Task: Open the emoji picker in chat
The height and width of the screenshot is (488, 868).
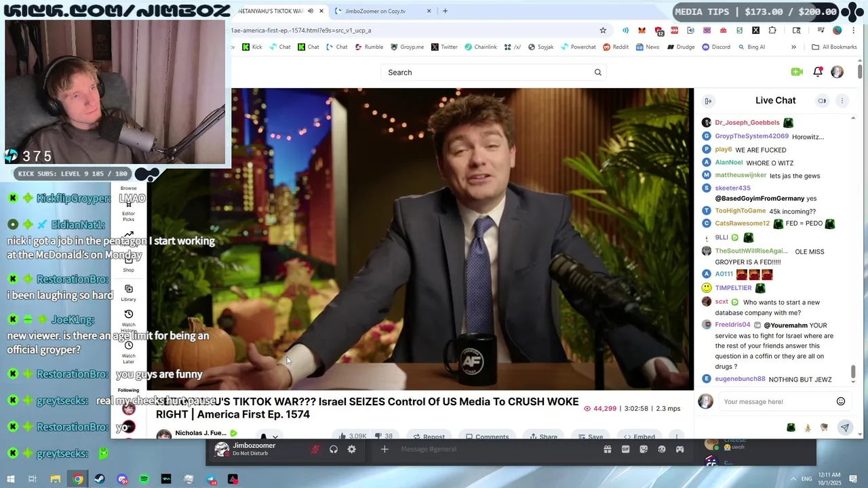Action: (x=840, y=401)
